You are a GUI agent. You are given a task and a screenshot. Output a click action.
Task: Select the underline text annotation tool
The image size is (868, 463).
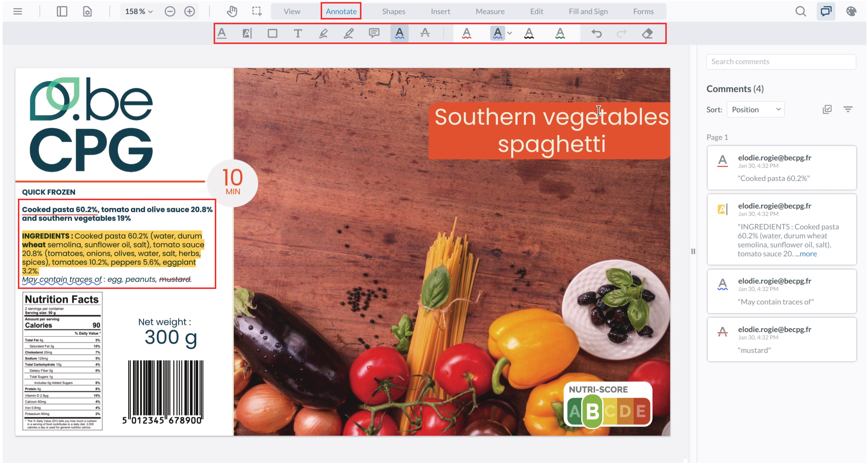coord(222,33)
